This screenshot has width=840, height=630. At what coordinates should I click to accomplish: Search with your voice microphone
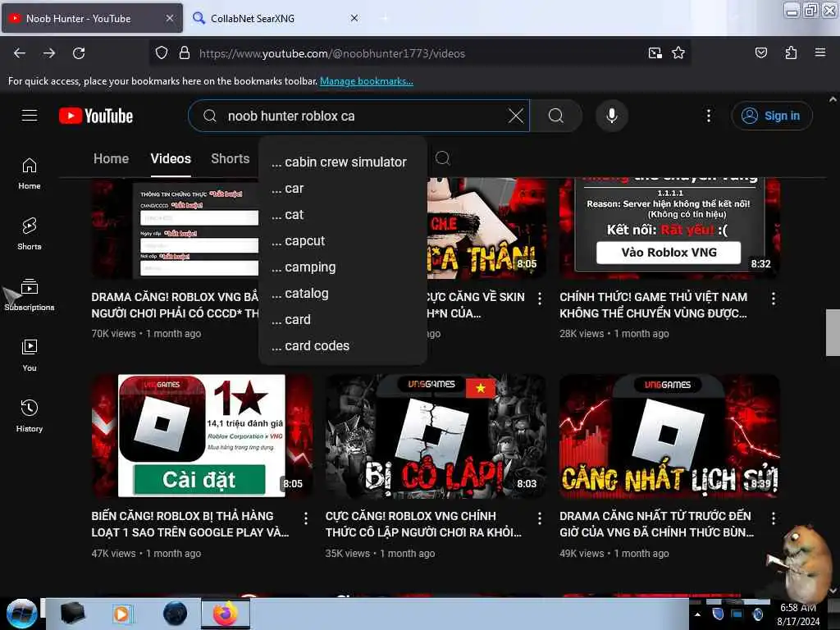[611, 116]
